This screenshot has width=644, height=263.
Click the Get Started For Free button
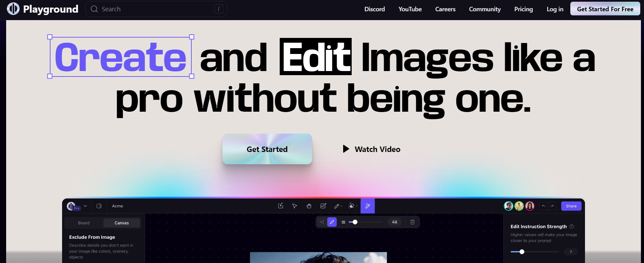click(605, 9)
